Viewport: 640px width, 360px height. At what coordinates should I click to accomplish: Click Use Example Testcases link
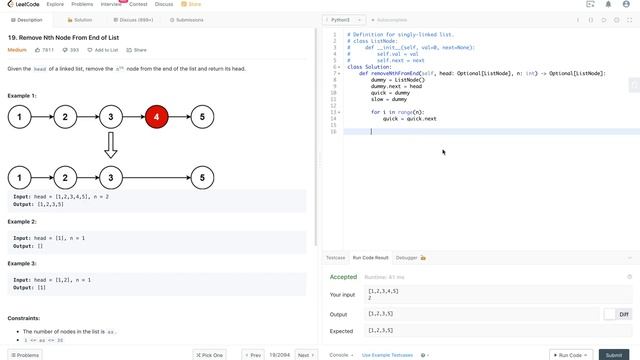tap(387, 355)
